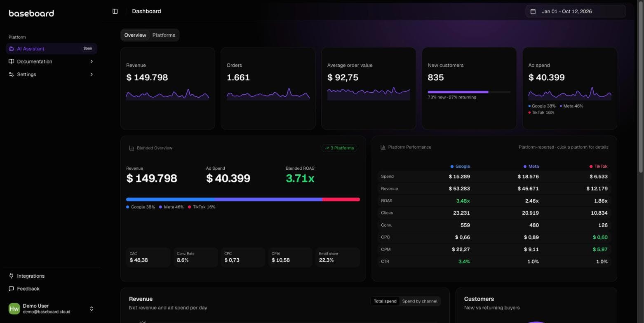Click the Email share 22.3% tile
Viewport: 644px width, 323px height.
pyautogui.click(x=338, y=257)
